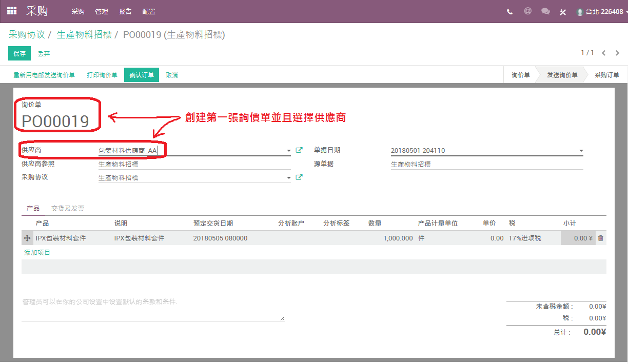Delete the IPX包裝材料套件 line with trash icon
Image resolution: width=628 pixels, height=364 pixels.
(x=600, y=238)
